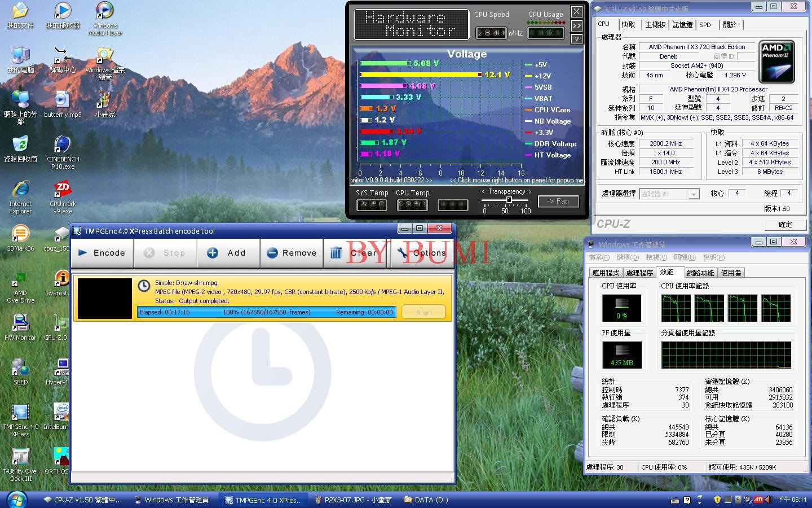Open T-Utility Over Clock III shortcut
Image resolution: width=812 pixels, height=508 pixels.
[x=20, y=465]
